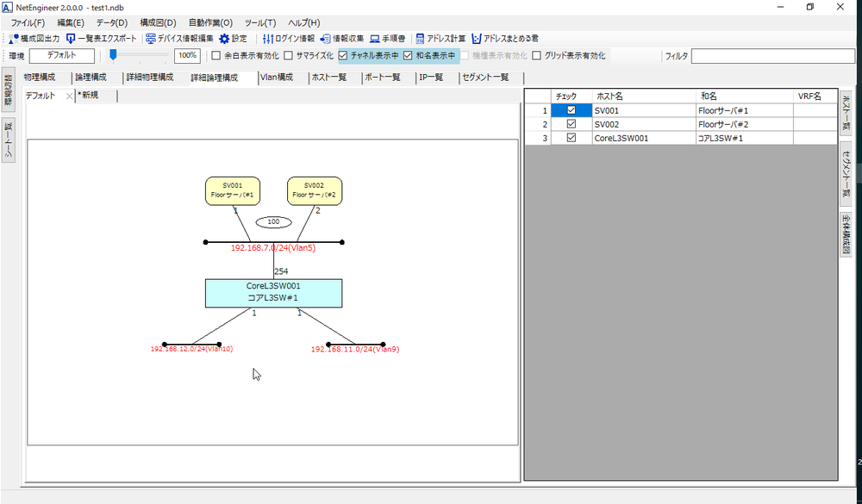Viewport: 862px width, 504px height.
Task: Click the アドレスまとめる君 toolbar icon
Action: click(x=477, y=39)
